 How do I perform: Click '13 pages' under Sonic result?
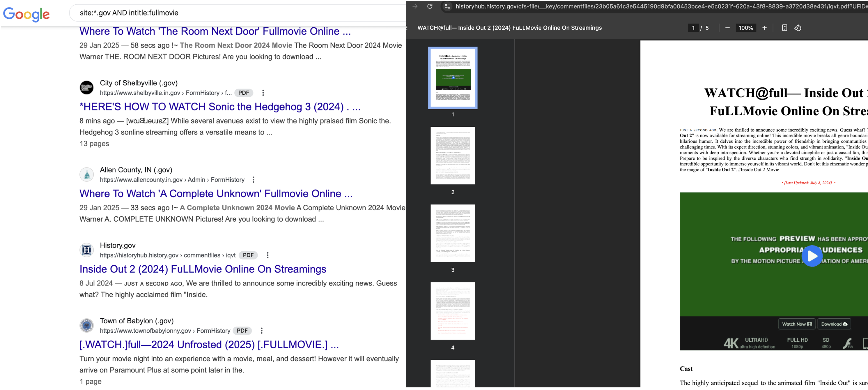pyautogui.click(x=94, y=144)
